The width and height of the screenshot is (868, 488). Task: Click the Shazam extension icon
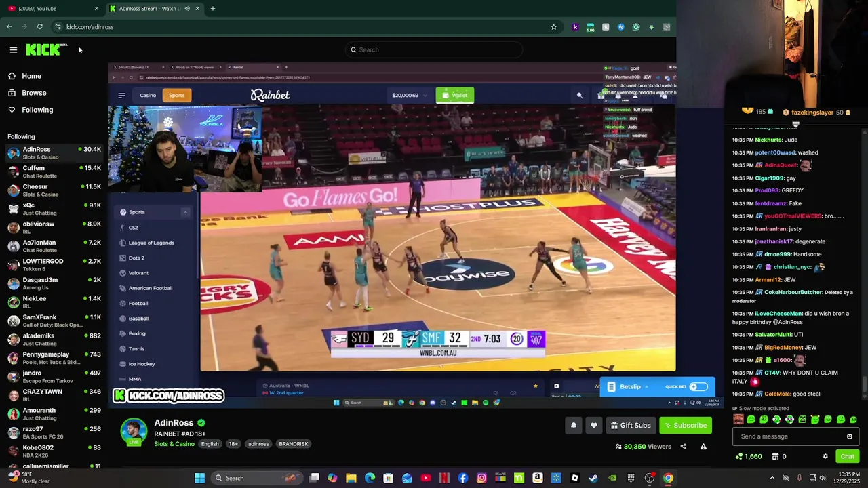pyautogui.click(x=620, y=27)
